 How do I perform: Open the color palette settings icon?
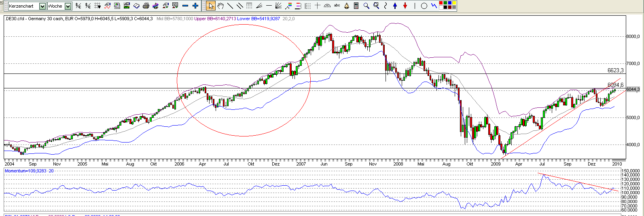[x=155, y=6]
